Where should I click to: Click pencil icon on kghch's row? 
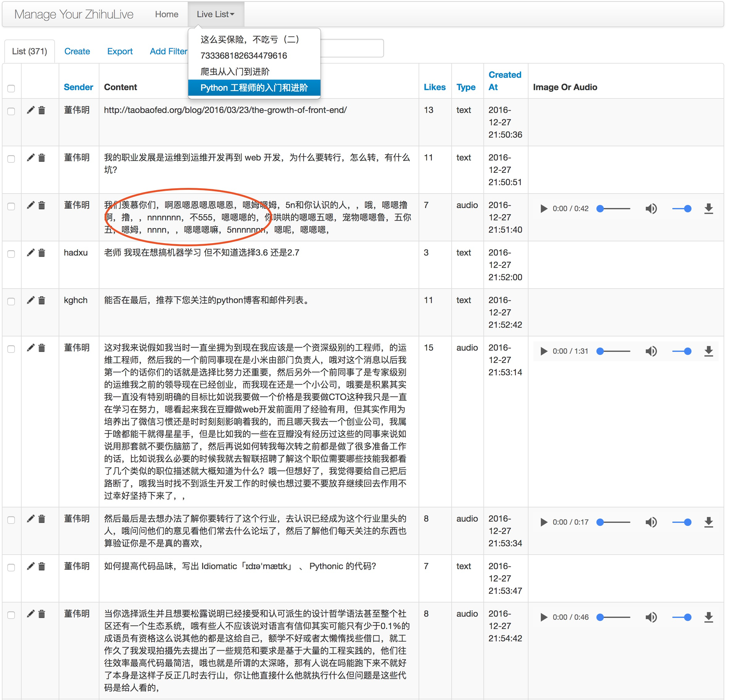point(31,300)
